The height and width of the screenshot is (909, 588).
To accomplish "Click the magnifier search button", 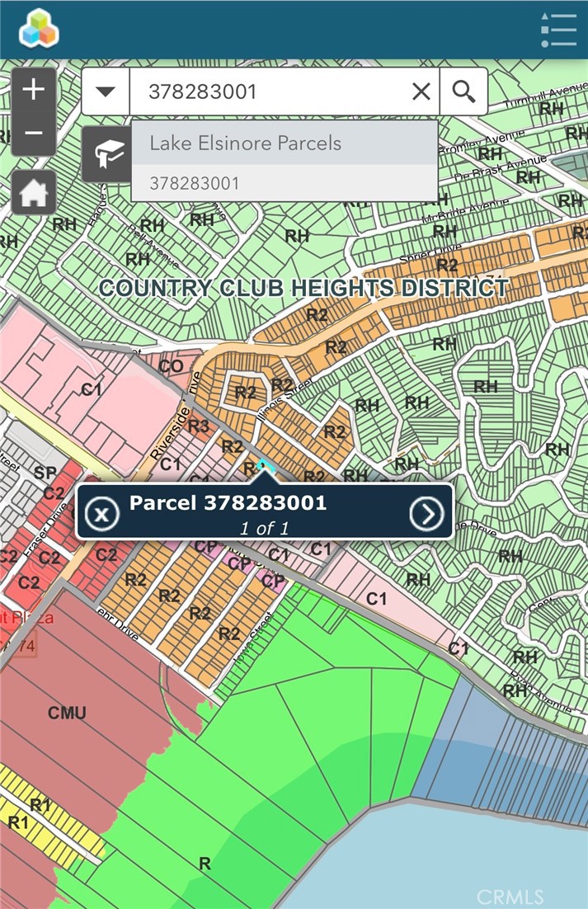I will click(463, 92).
